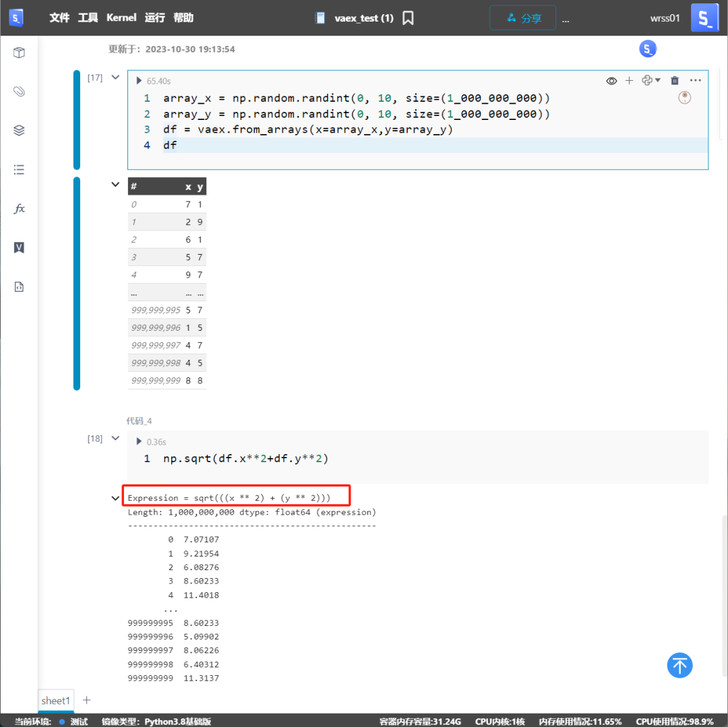Click the np.sqrt code line in cell 18
The width and height of the screenshot is (728, 727).
pos(245,459)
